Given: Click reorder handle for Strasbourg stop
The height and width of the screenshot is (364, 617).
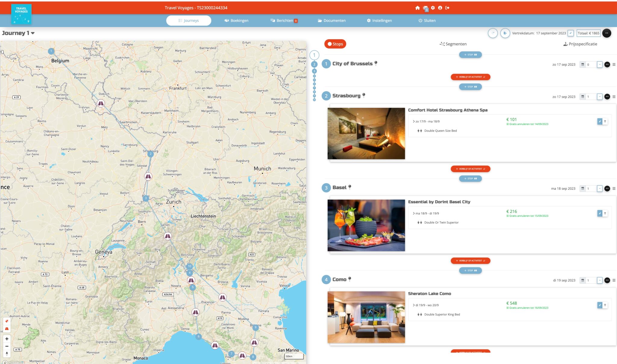Looking at the screenshot, I should (614, 97).
